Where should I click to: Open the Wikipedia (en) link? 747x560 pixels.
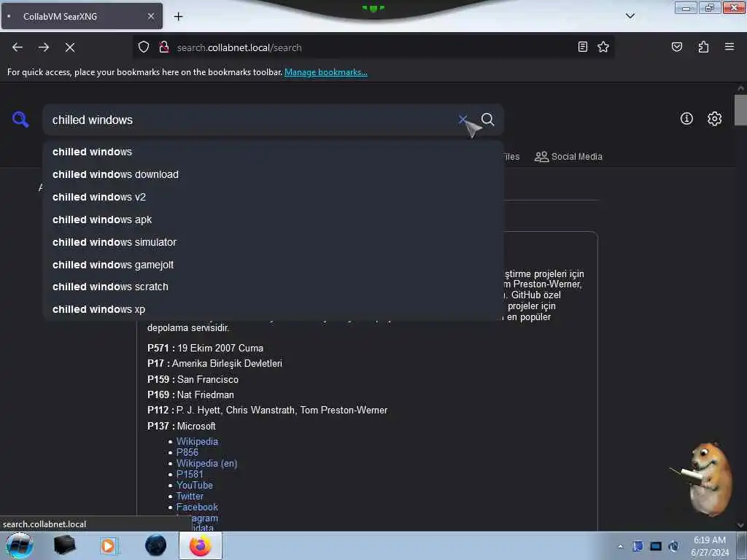tap(206, 463)
